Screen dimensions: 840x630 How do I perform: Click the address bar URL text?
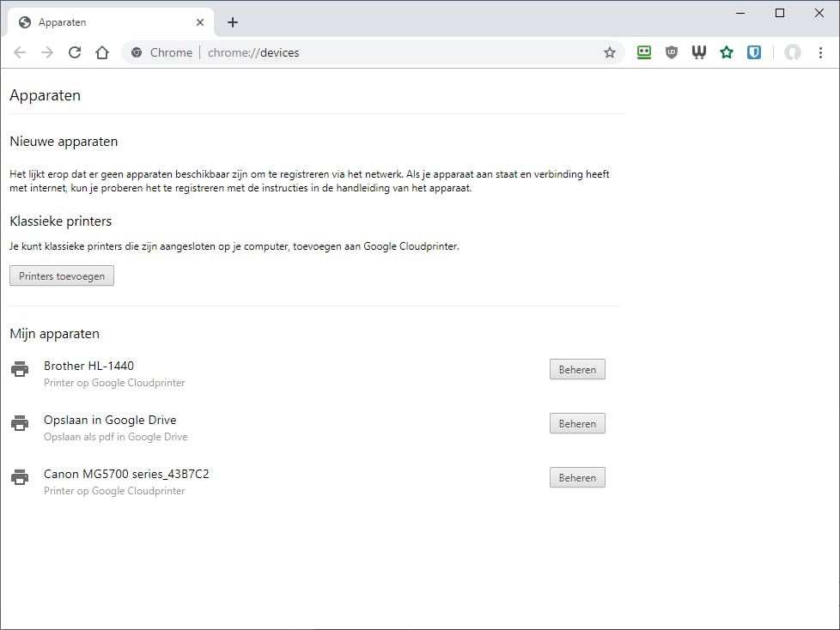pyautogui.click(x=272, y=52)
